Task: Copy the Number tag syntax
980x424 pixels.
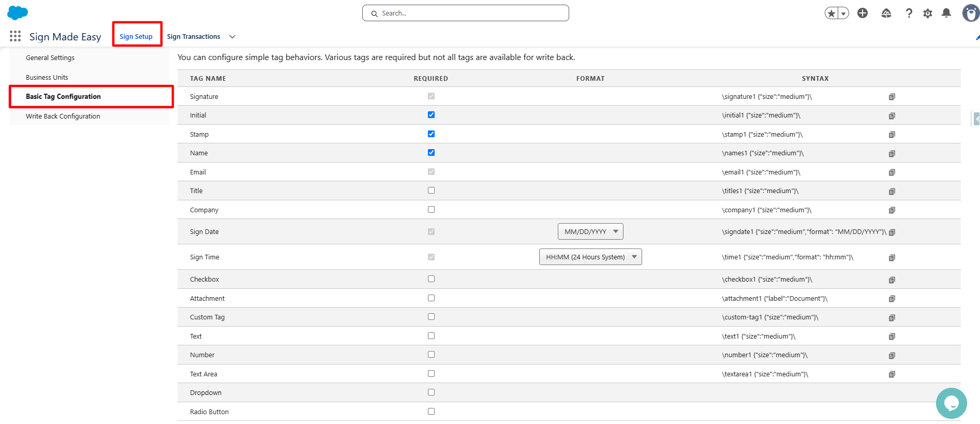Action: coord(892,356)
